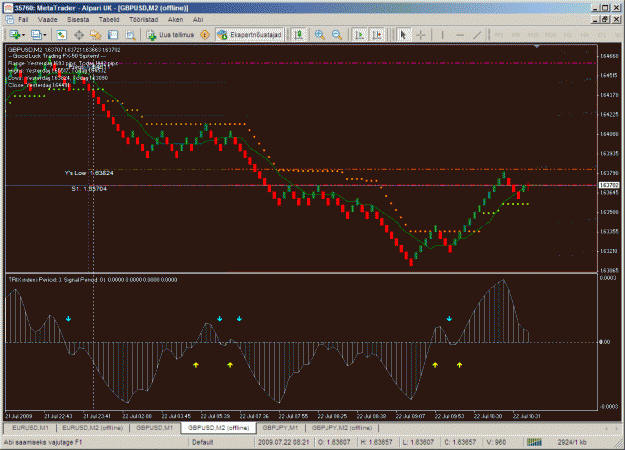
Task: Open the Vaade menu
Action: [48, 20]
